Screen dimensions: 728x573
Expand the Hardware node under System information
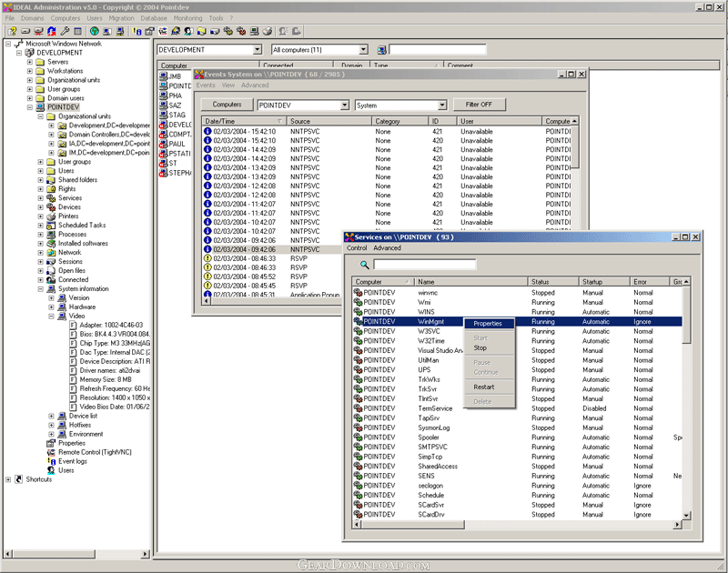pyautogui.click(x=52, y=307)
